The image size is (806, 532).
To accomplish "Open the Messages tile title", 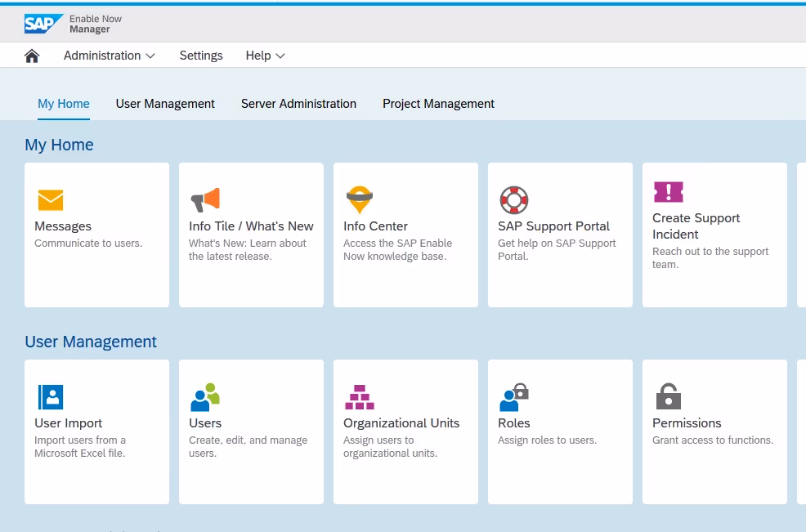I will click(x=63, y=226).
